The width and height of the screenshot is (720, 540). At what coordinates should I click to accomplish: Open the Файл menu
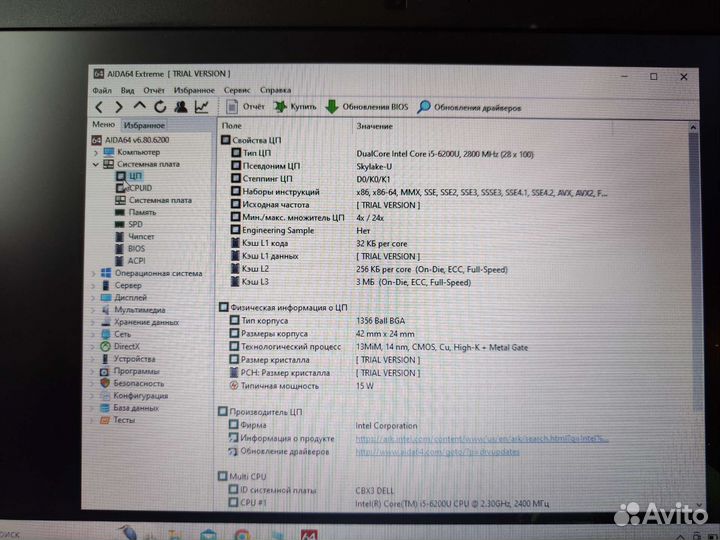click(102, 90)
